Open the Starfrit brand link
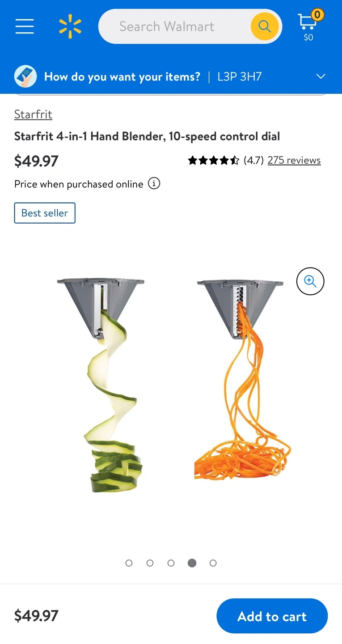The height and width of the screenshot is (644, 342). pos(33,114)
